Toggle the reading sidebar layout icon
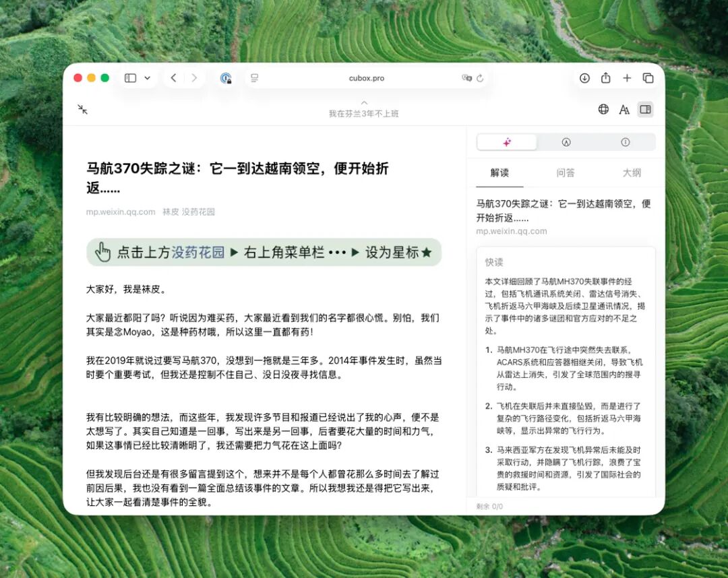728x578 pixels. click(x=645, y=109)
